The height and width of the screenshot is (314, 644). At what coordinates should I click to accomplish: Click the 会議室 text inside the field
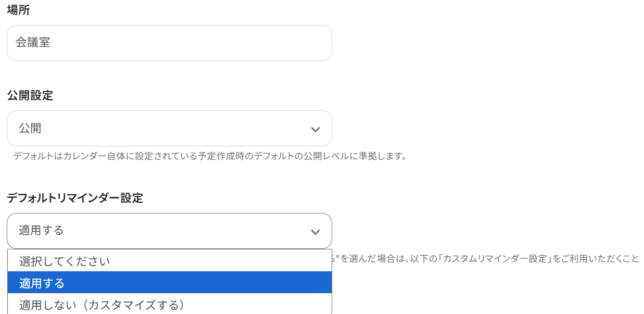[33, 43]
